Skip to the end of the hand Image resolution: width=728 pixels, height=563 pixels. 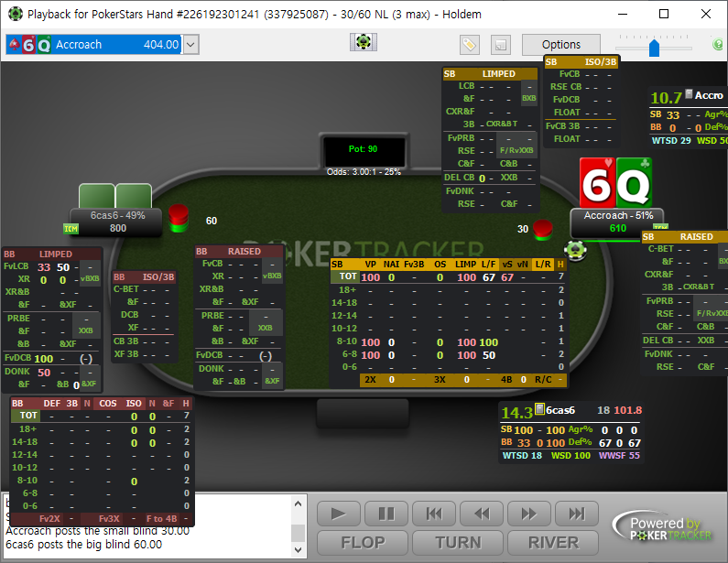click(x=577, y=514)
